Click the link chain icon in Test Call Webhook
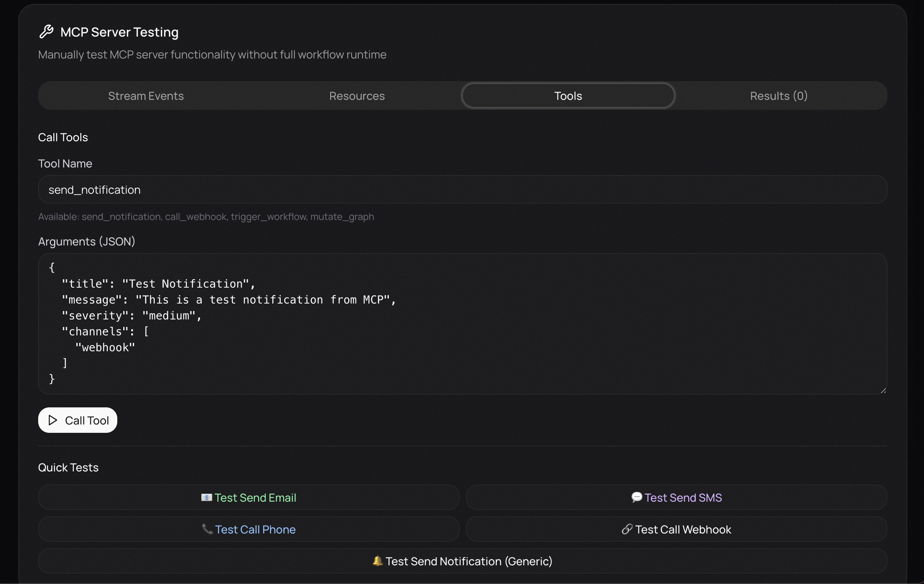The width and height of the screenshot is (924, 584). 627,529
